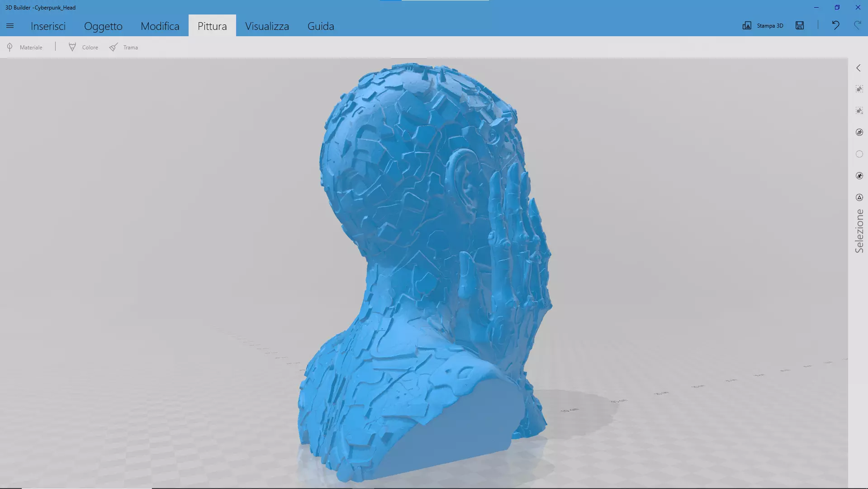
Task: Minimize the 3D Builder window
Action: point(816,7)
